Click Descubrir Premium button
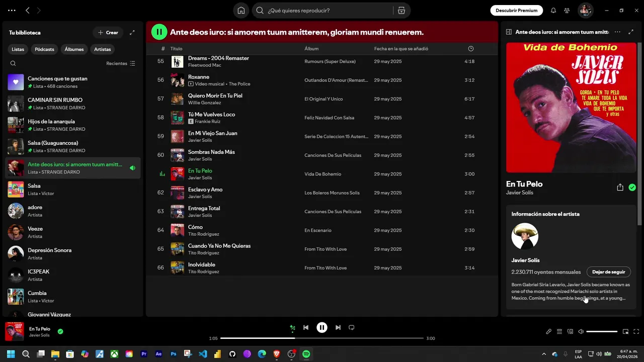 tap(516, 11)
